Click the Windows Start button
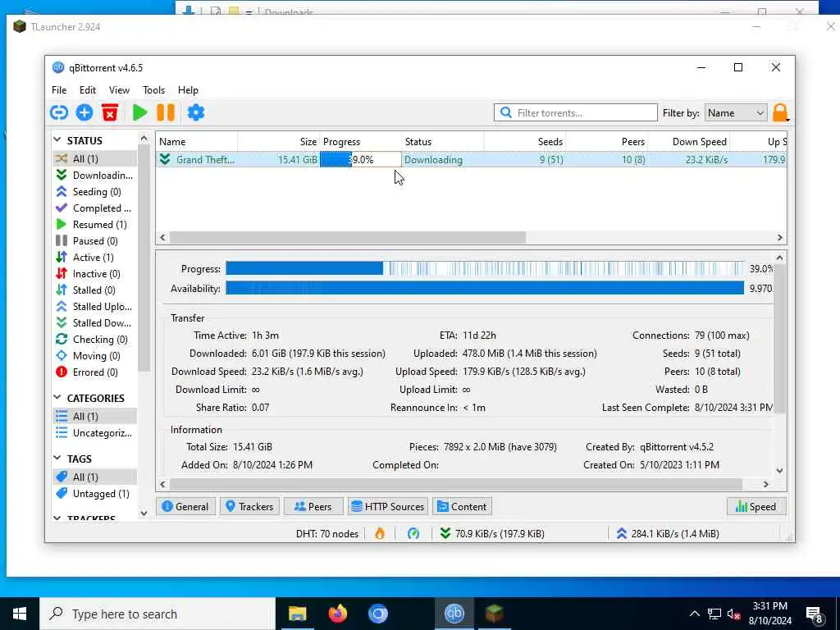The width and height of the screenshot is (840, 630). pos(20,614)
